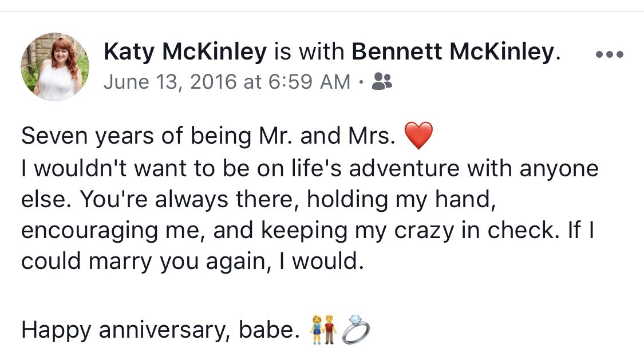
Task: Click the red heart emoji
Action: click(x=418, y=136)
